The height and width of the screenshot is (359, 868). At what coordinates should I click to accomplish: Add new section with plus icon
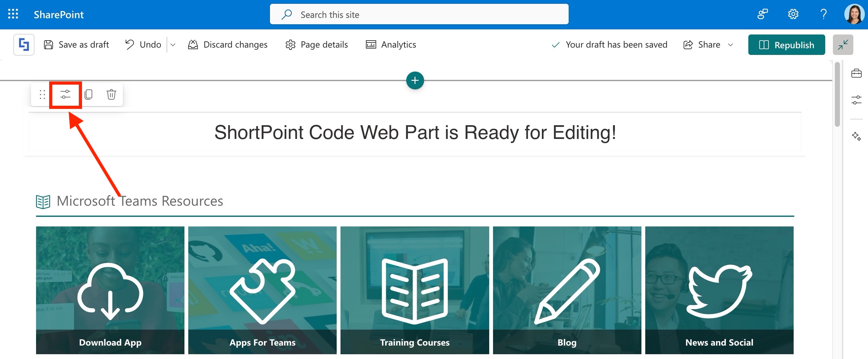(x=415, y=80)
